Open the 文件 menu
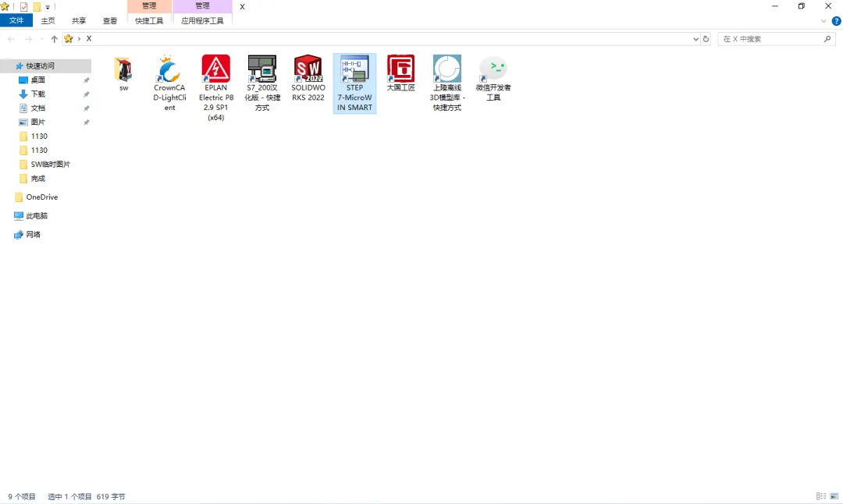The image size is (843, 504). (x=16, y=20)
